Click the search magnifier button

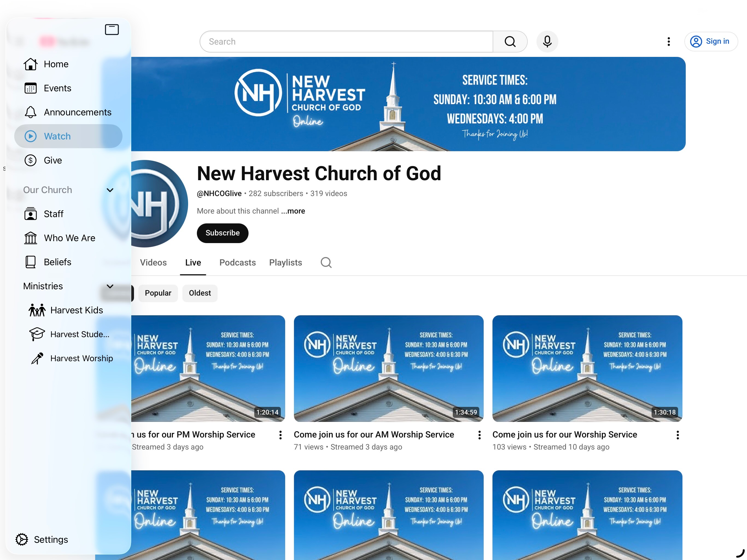point(510,42)
